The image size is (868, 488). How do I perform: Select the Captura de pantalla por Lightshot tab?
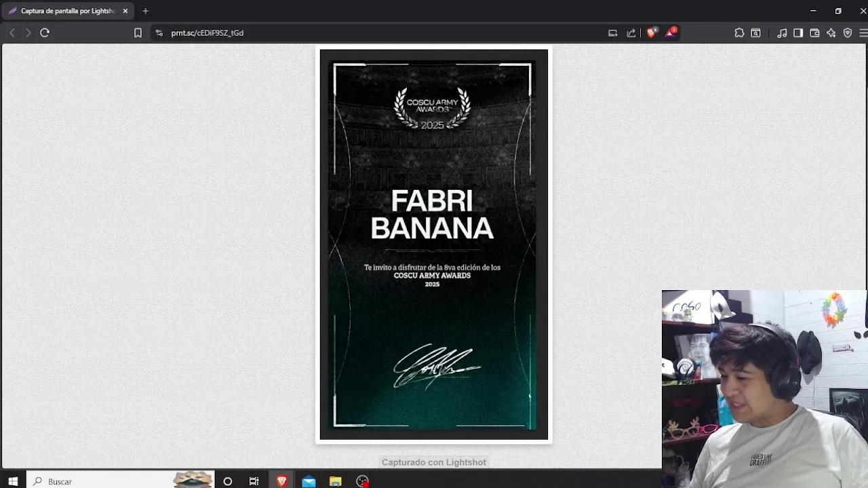[68, 11]
